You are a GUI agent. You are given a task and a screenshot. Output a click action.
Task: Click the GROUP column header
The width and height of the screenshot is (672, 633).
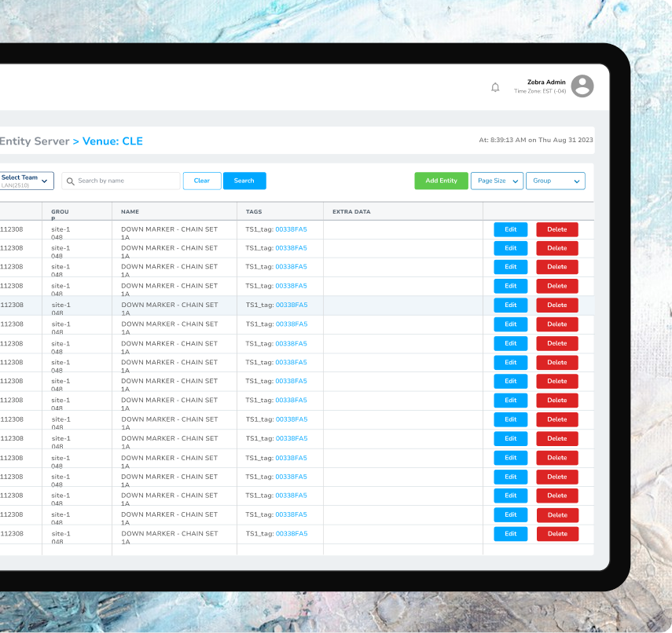click(x=60, y=214)
